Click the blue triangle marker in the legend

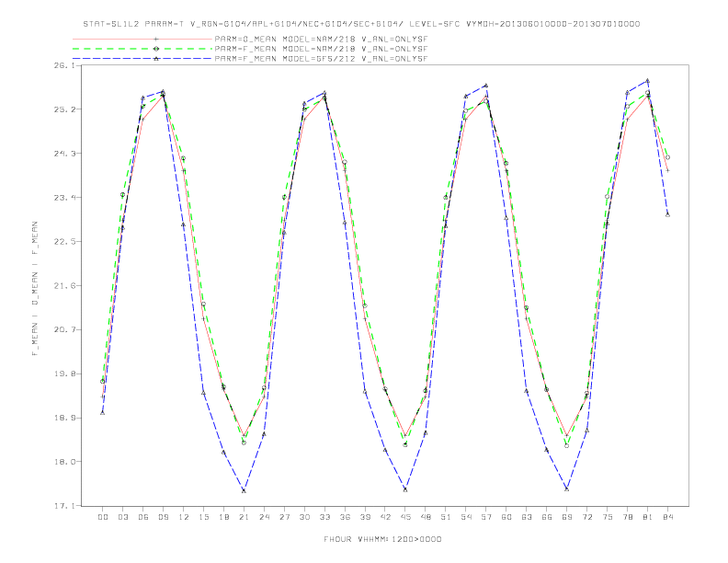pyautogui.click(x=156, y=59)
